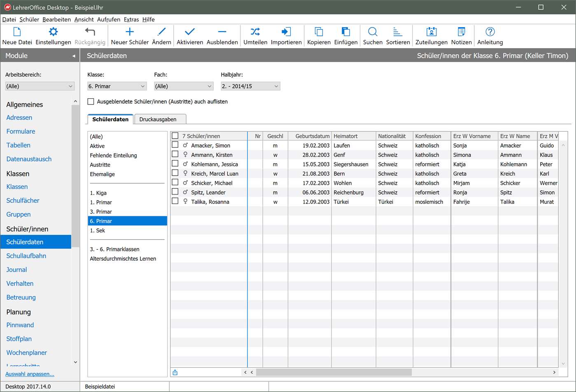Click the Importieren toolbar icon
The width and height of the screenshot is (576, 392).
(x=286, y=32)
